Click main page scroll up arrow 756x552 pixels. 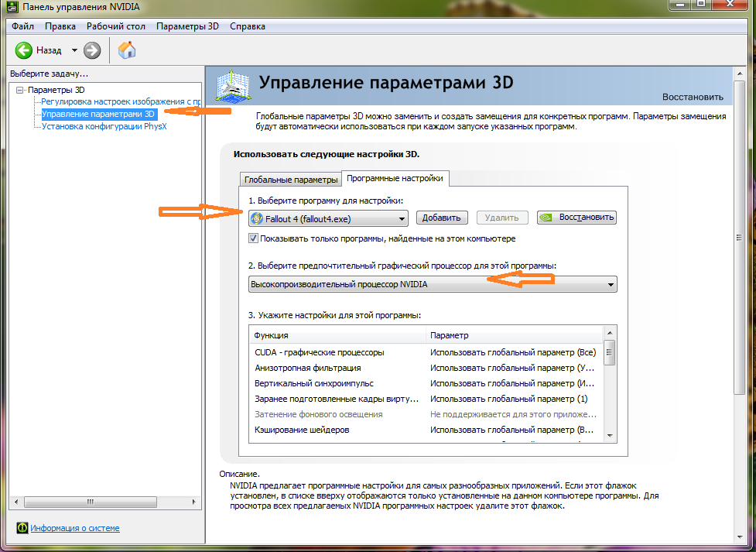739,74
